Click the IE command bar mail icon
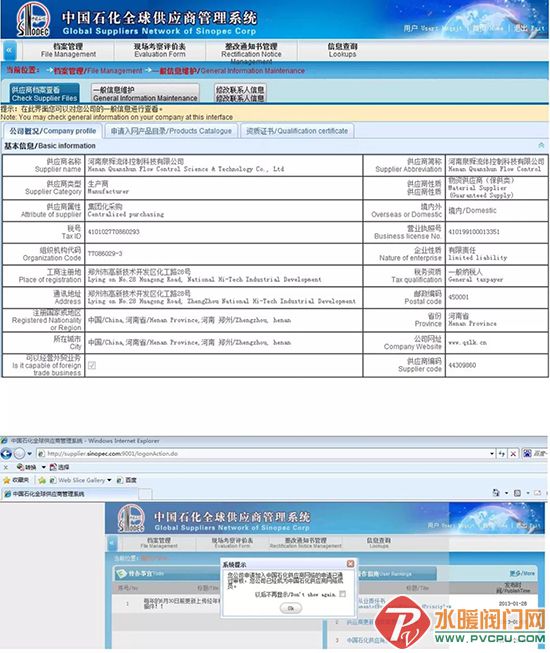The width and height of the screenshot is (550, 653). coord(538,493)
